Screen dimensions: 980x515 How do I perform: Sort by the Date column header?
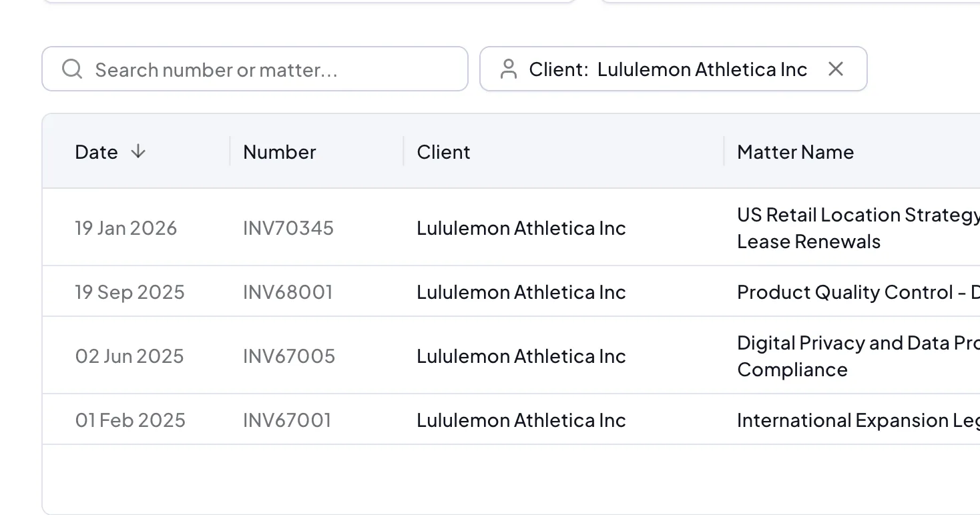(97, 152)
